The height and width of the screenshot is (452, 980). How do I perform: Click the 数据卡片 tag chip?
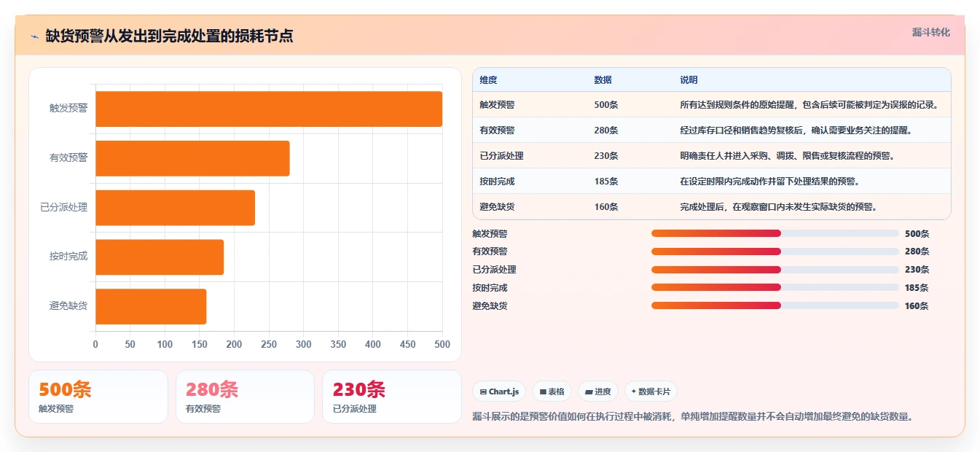coord(651,391)
